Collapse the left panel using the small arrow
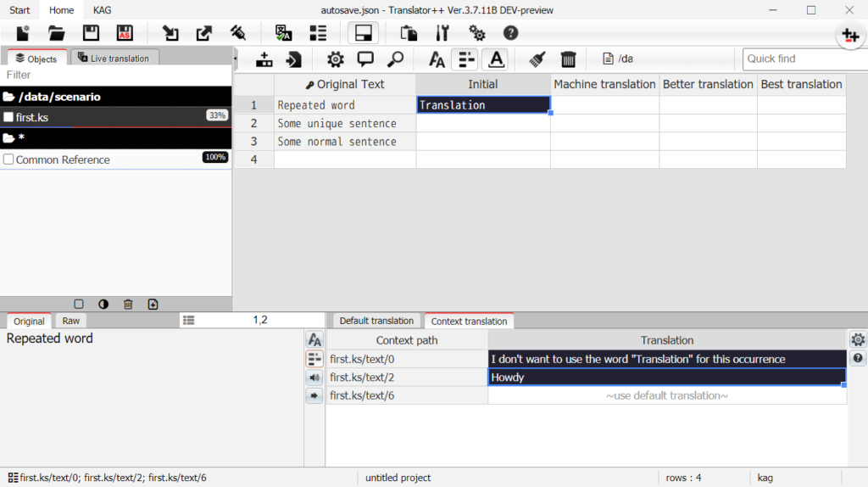 click(236, 59)
